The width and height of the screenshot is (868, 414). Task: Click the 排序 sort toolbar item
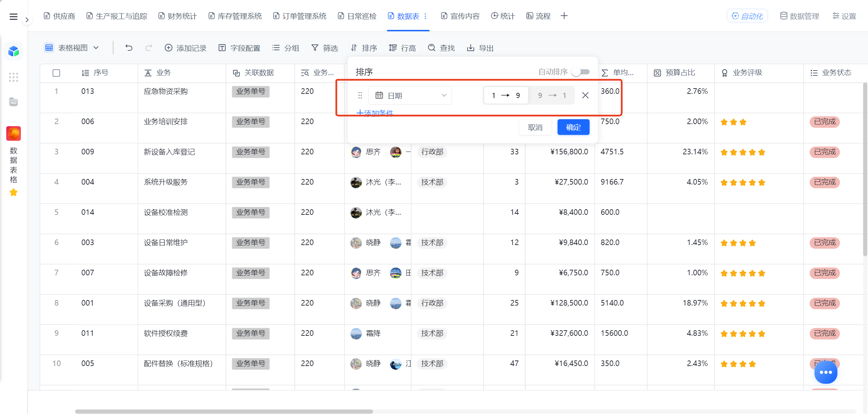[x=364, y=48]
